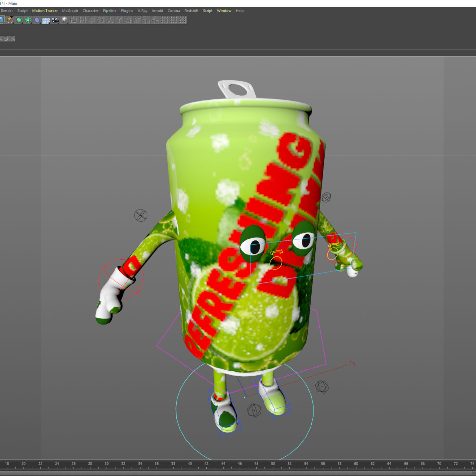Open the blue Bend deformer icon
Screen dimensions: 476x476
[37, 20]
